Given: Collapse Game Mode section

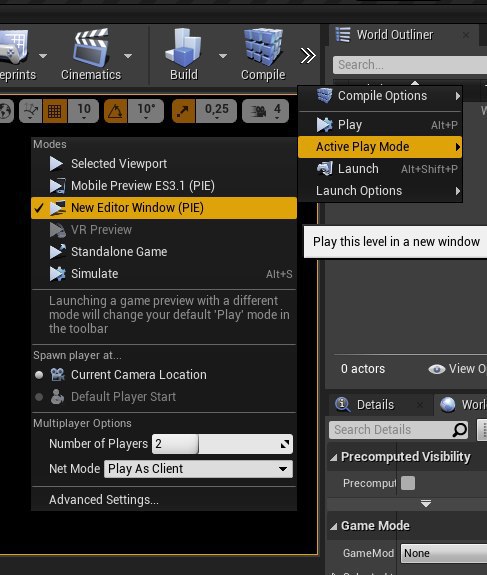Looking at the screenshot, I should pyautogui.click(x=333, y=526).
